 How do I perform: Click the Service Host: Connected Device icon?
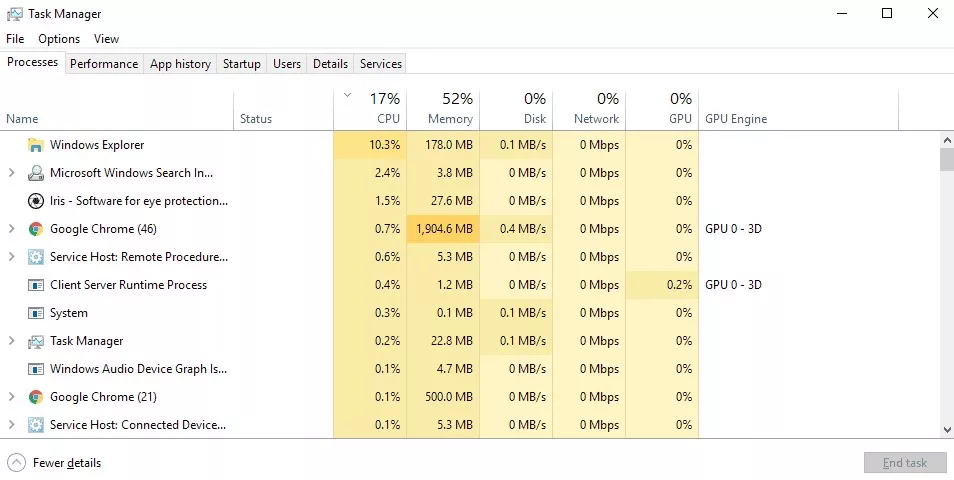(36, 425)
